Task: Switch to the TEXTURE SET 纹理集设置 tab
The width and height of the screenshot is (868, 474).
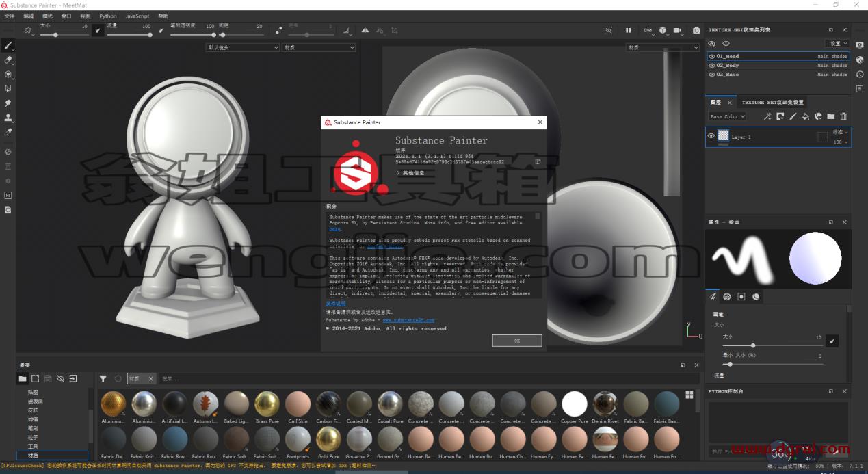Action: (x=773, y=102)
